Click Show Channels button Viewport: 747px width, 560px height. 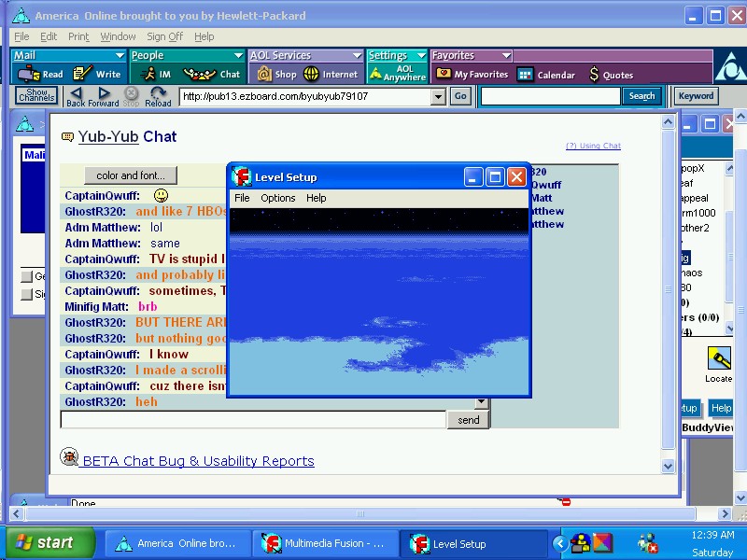(36, 95)
